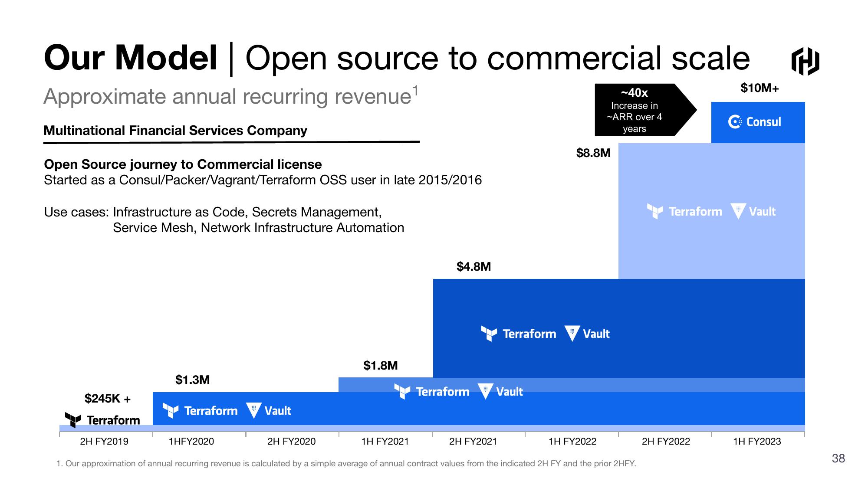Click Vault triangle icon in the $4.8M dark bar
868x488 pixels.
(x=572, y=334)
